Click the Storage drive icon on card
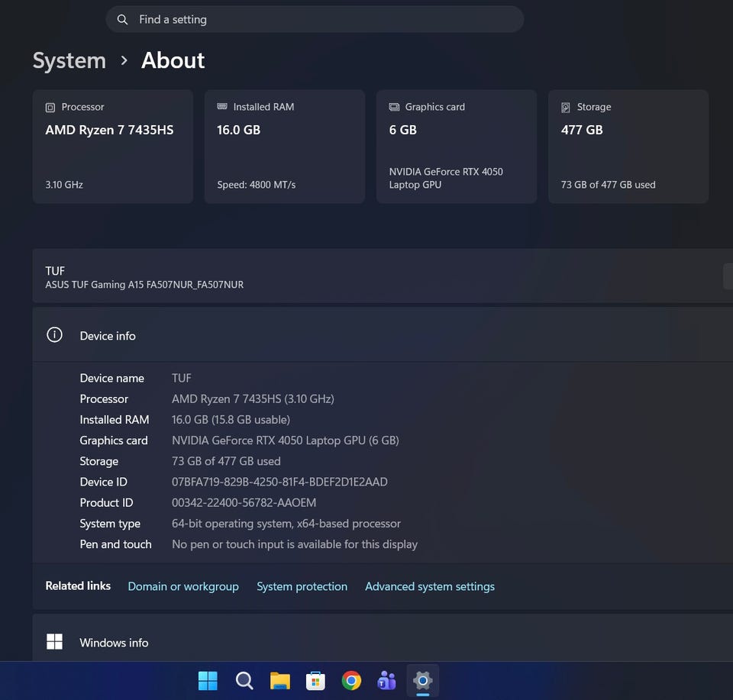This screenshot has height=700, width=733. (x=566, y=108)
